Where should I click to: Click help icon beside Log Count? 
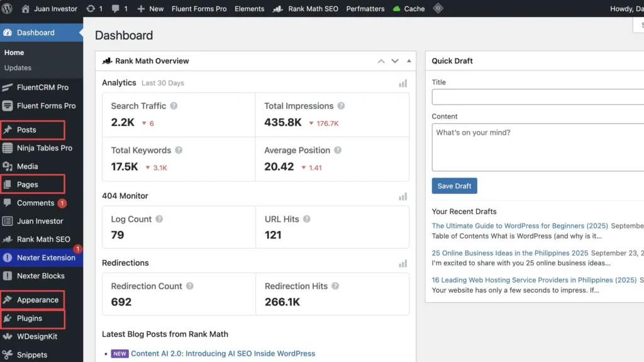(159, 219)
